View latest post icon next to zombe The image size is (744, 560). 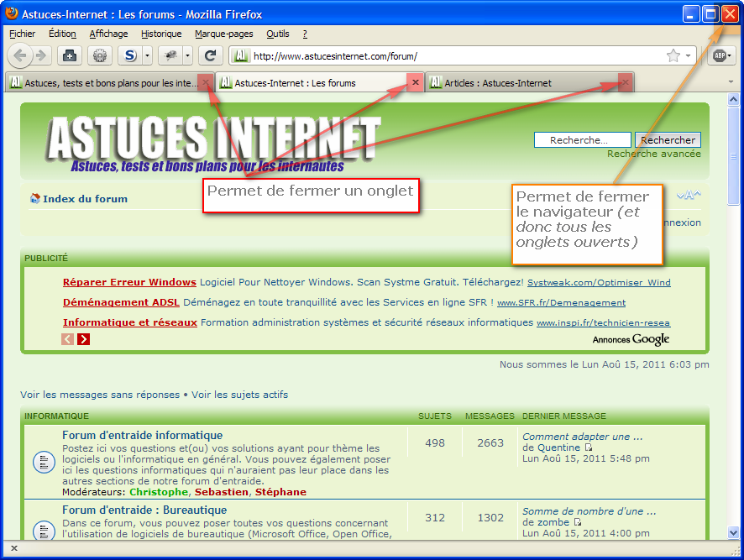tap(578, 522)
